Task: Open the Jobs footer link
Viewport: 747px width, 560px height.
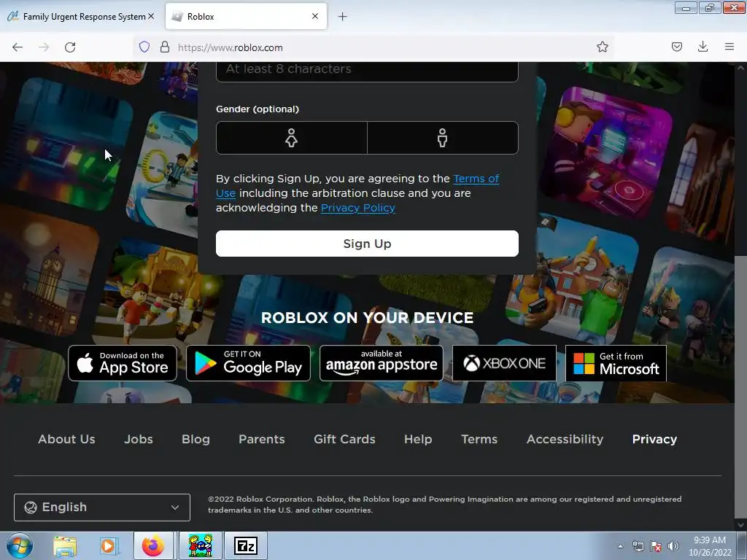Action: pos(138,439)
